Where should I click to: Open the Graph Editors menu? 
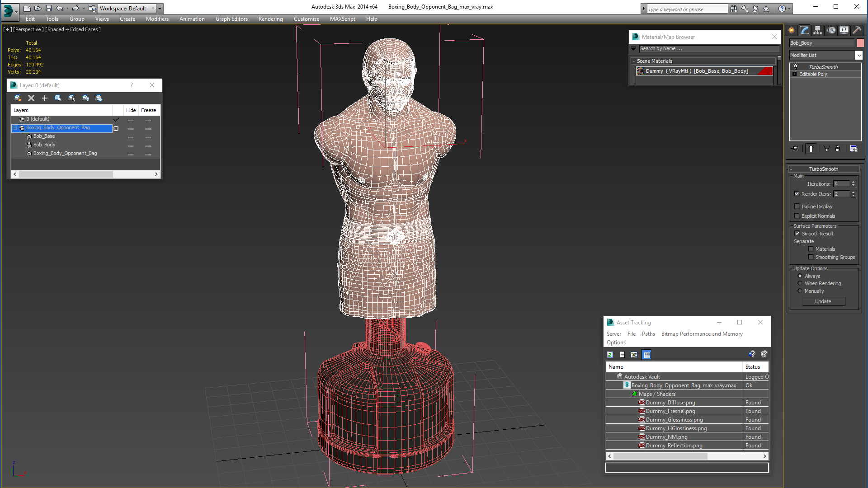pos(231,19)
